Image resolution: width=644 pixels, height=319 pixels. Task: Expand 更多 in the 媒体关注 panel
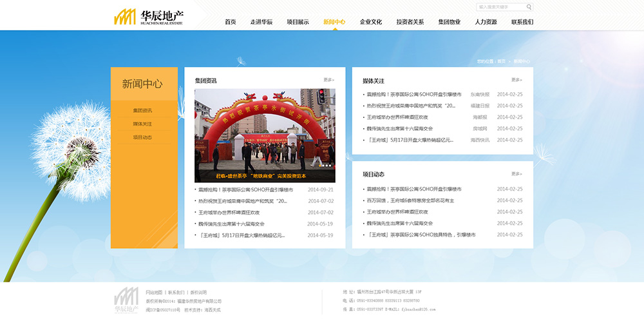pyautogui.click(x=516, y=80)
